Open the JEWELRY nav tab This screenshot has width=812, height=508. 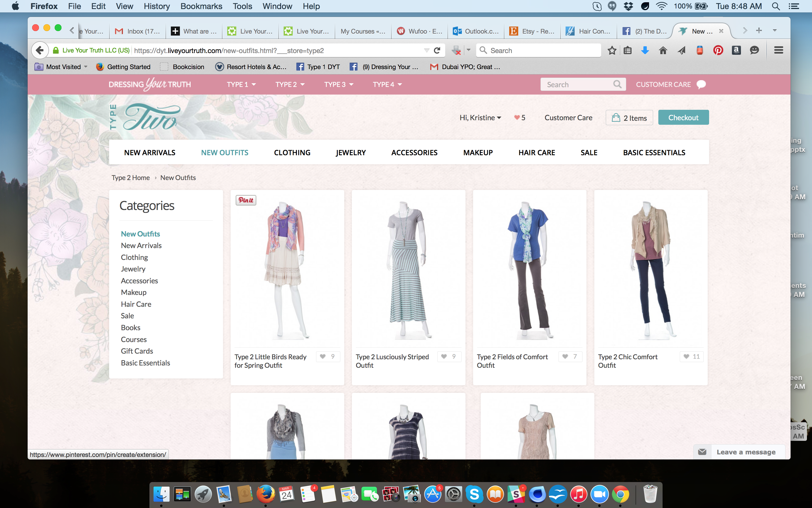coord(351,152)
